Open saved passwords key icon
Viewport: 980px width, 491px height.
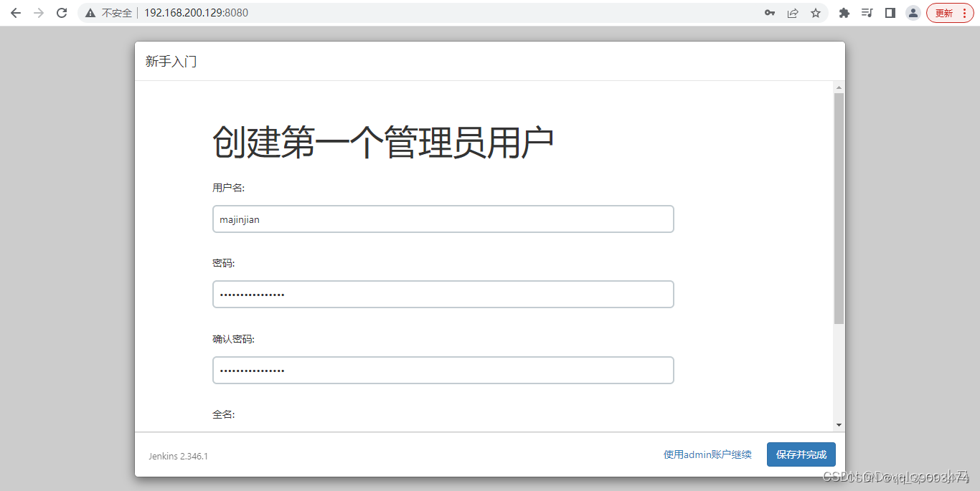770,13
